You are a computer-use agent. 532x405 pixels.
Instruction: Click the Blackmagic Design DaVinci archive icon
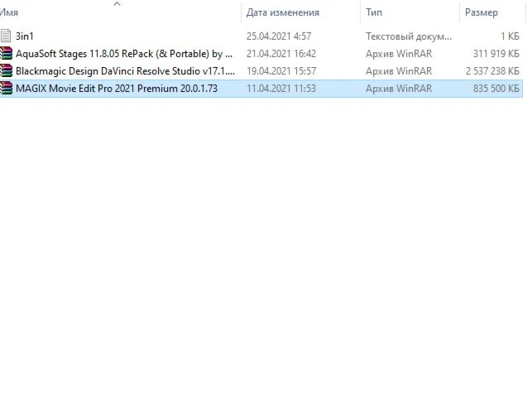click(6, 71)
